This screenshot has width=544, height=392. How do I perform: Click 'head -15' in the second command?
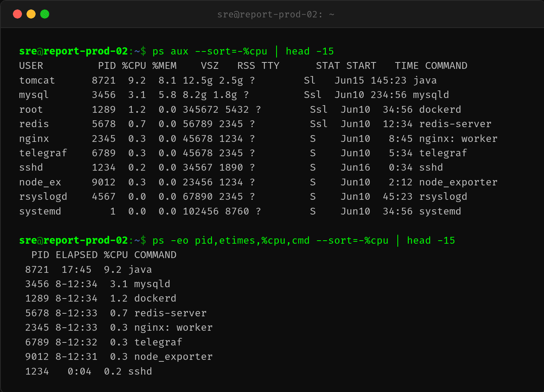pyautogui.click(x=431, y=240)
